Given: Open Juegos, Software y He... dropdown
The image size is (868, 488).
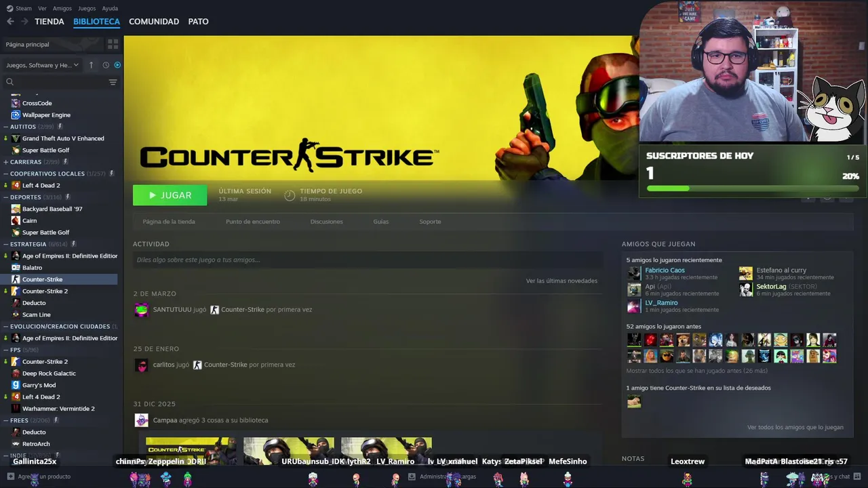Looking at the screenshot, I should point(42,65).
